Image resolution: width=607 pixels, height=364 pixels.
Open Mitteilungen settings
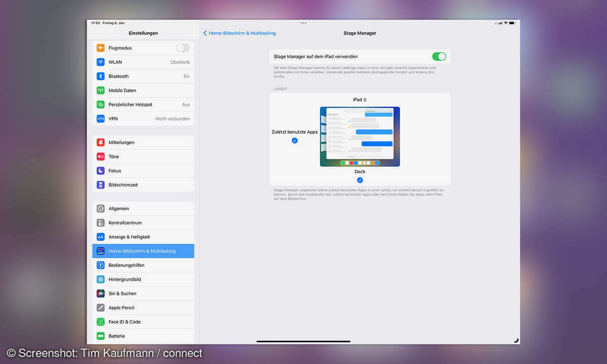[x=143, y=143]
